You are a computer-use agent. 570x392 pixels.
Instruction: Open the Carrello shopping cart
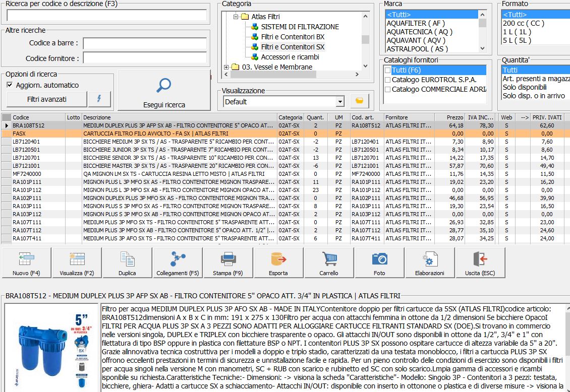tap(329, 263)
